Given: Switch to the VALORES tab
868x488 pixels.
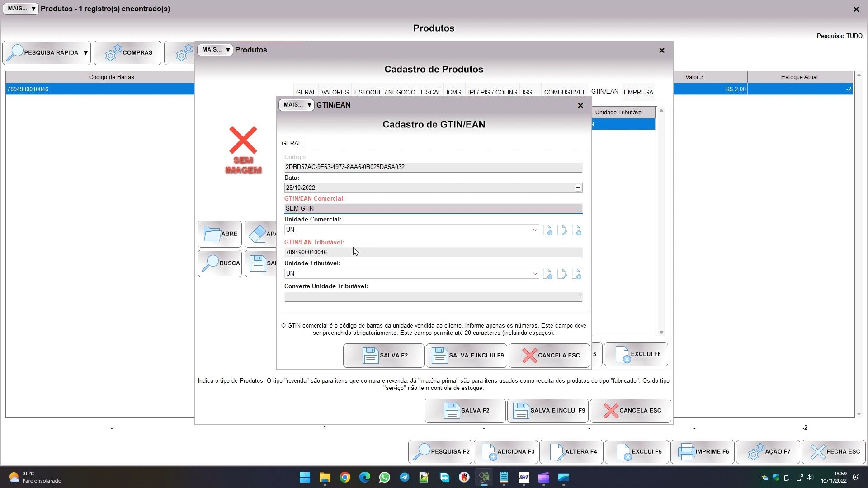Looking at the screenshot, I should [x=335, y=92].
